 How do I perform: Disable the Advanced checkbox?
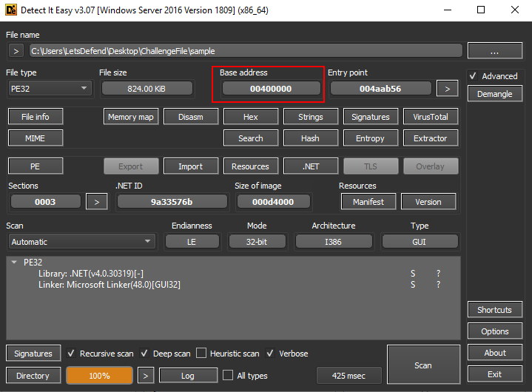coord(473,76)
